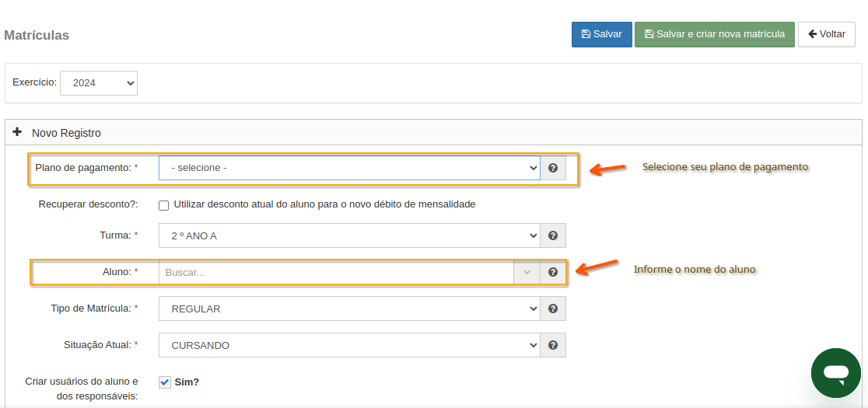868x408 pixels.
Task: Open the Exercício year dropdown
Action: pyautogui.click(x=99, y=82)
